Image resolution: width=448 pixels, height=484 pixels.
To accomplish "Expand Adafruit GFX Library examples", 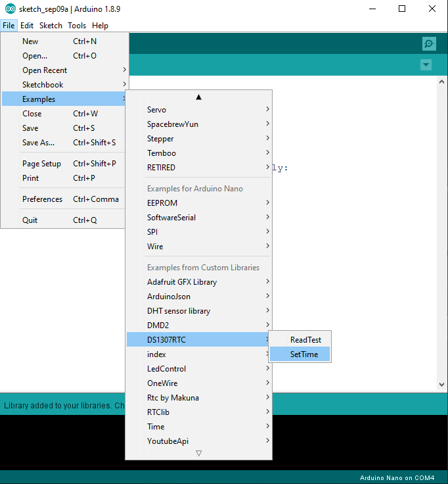I will (x=198, y=282).
